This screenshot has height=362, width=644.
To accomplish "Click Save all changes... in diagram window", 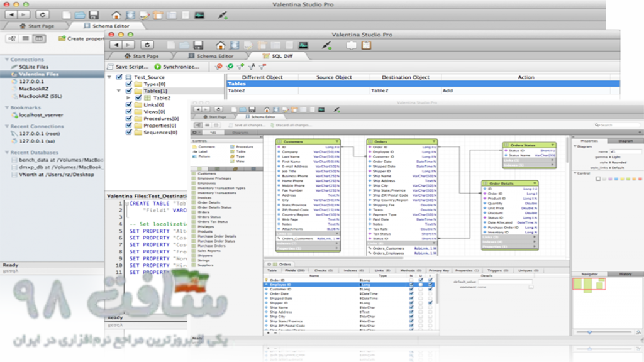I will pyautogui.click(x=247, y=125).
